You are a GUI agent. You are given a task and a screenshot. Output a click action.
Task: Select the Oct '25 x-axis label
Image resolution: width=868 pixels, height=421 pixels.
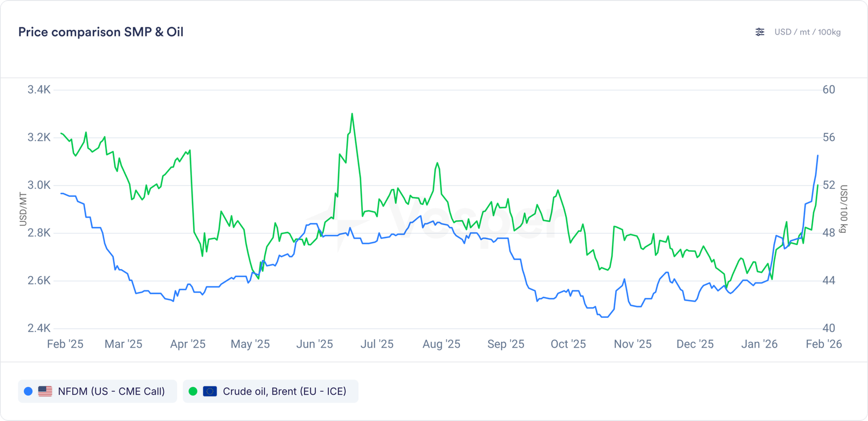[x=568, y=344]
